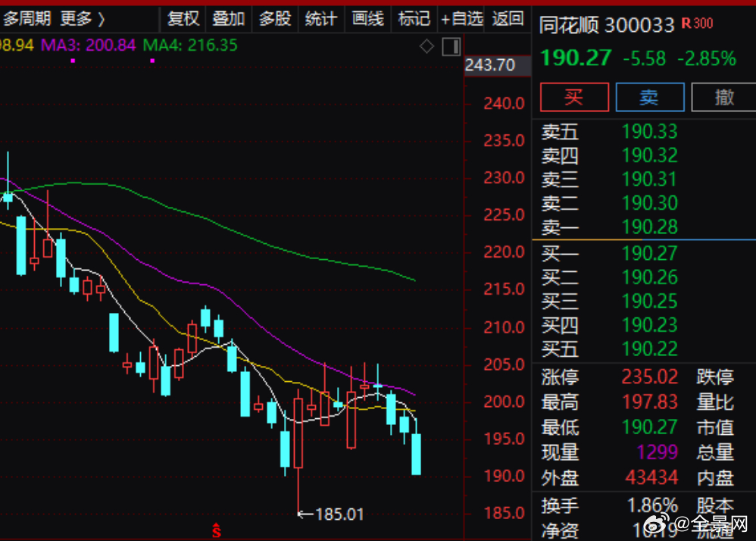The width and height of the screenshot is (756, 541).
Task: Open the 复权 adjustment menu
Action: pos(183,19)
